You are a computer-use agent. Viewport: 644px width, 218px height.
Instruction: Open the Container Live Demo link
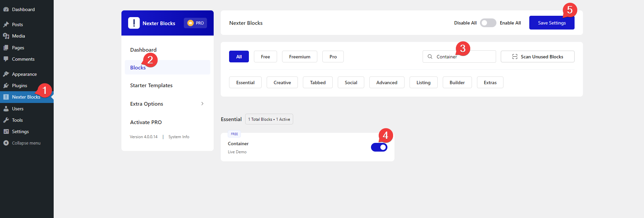pyautogui.click(x=237, y=152)
